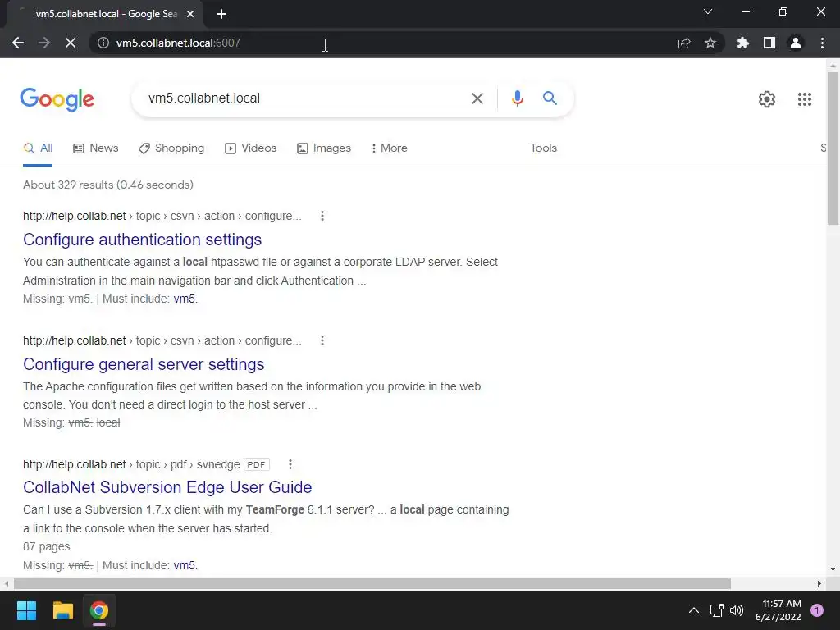Screen dimensions: 840x630
Task: Switch to Videos results tab
Action: tap(250, 148)
